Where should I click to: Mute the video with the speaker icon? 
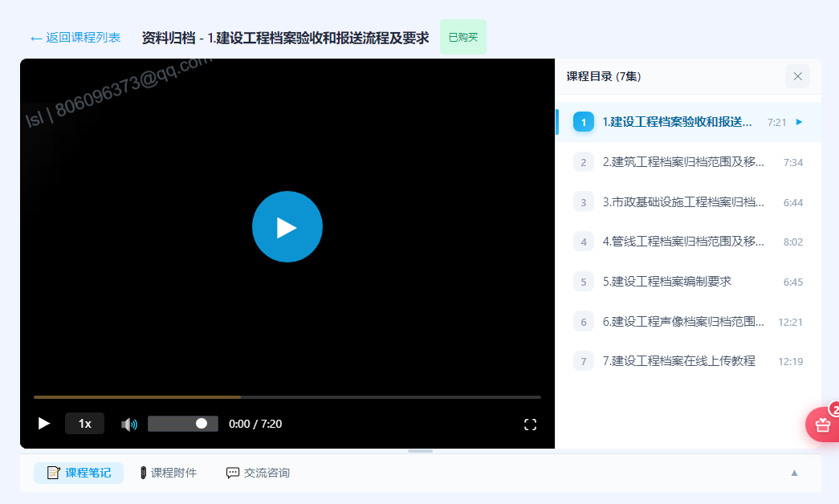[x=129, y=425]
